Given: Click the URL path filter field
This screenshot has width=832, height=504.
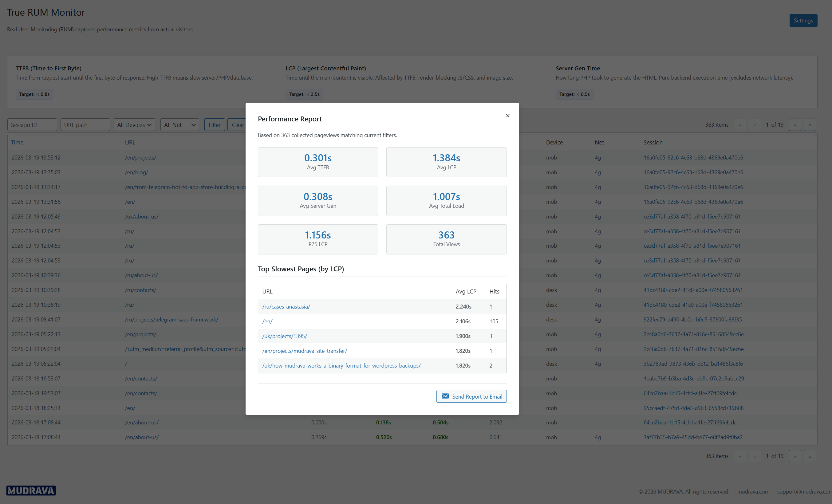Looking at the screenshot, I should (x=85, y=124).
